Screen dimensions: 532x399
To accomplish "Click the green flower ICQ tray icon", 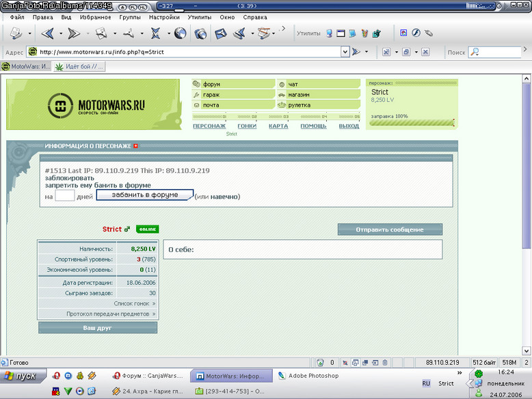I will (x=479, y=374).
